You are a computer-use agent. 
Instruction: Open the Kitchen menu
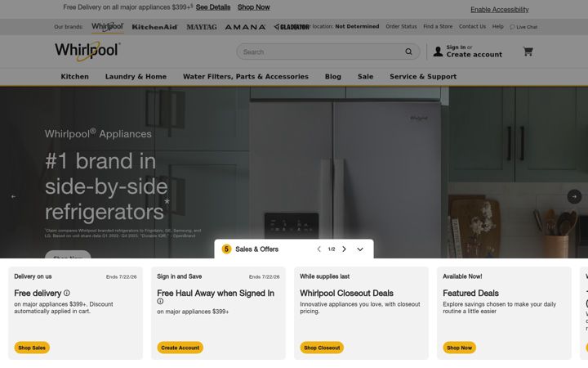pyautogui.click(x=74, y=77)
